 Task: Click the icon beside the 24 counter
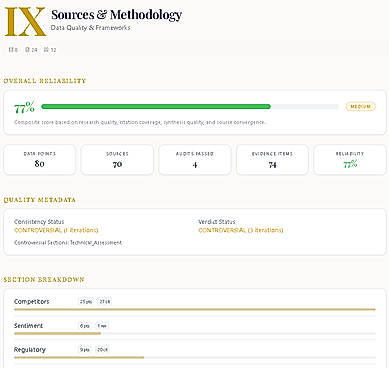pos(27,50)
